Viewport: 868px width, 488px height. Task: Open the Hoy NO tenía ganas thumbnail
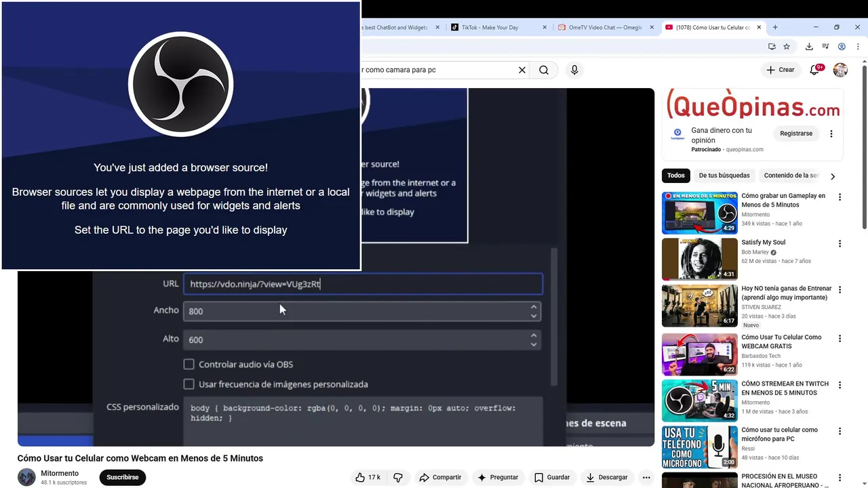pos(700,306)
